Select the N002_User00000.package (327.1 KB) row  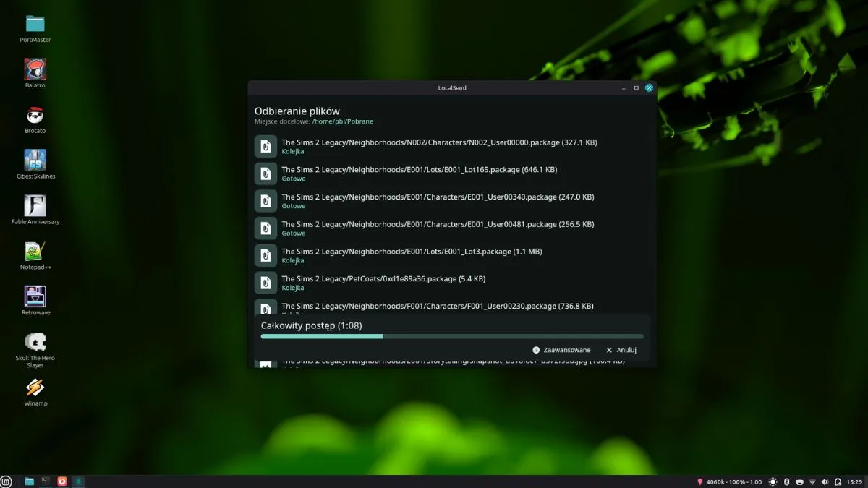click(452, 146)
